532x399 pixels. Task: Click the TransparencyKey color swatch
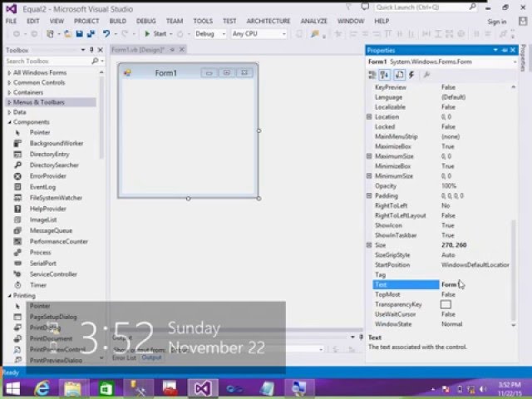(446, 304)
